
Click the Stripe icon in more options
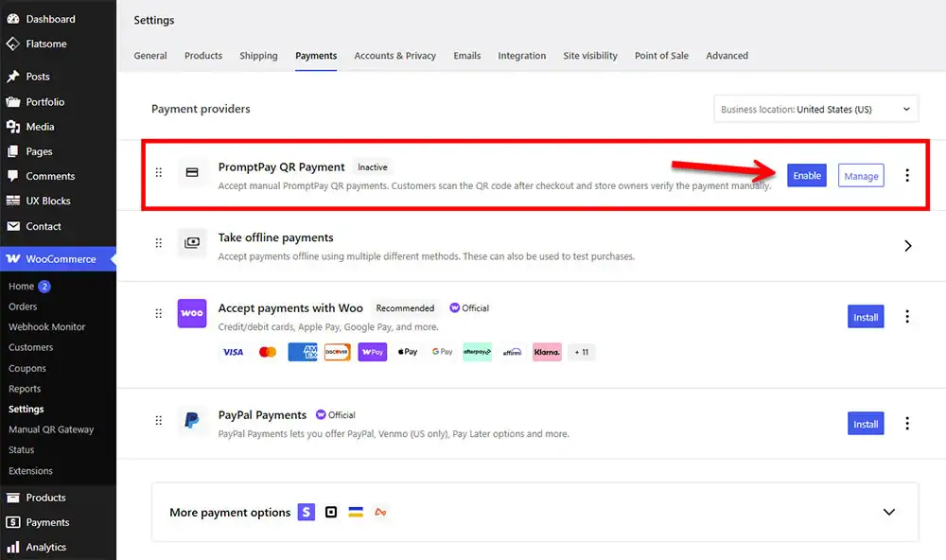[x=307, y=513]
